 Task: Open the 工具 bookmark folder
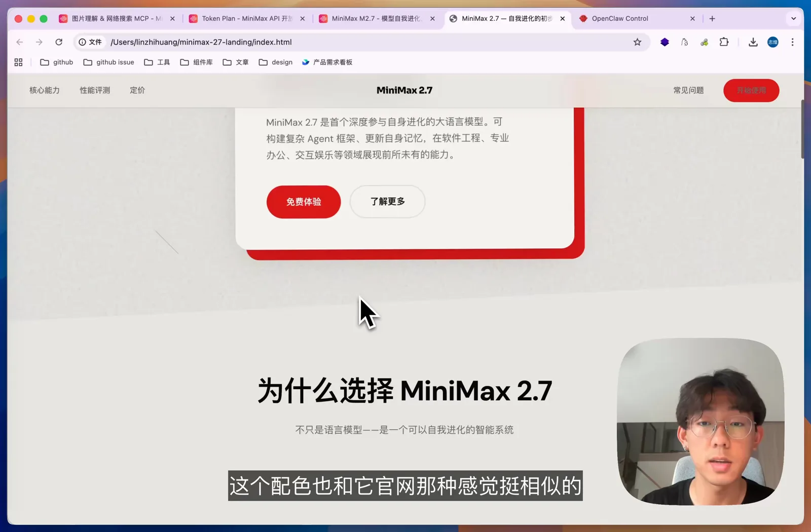tap(157, 62)
